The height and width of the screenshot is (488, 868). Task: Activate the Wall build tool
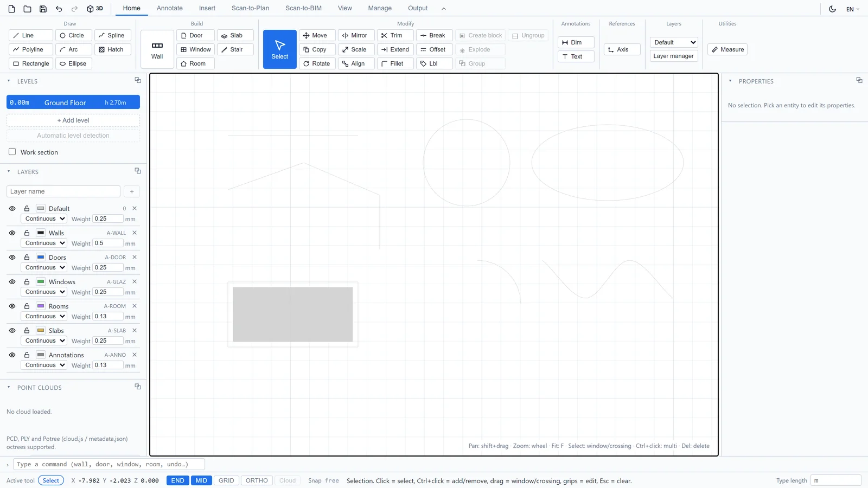pyautogui.click(x=157, y=49)
